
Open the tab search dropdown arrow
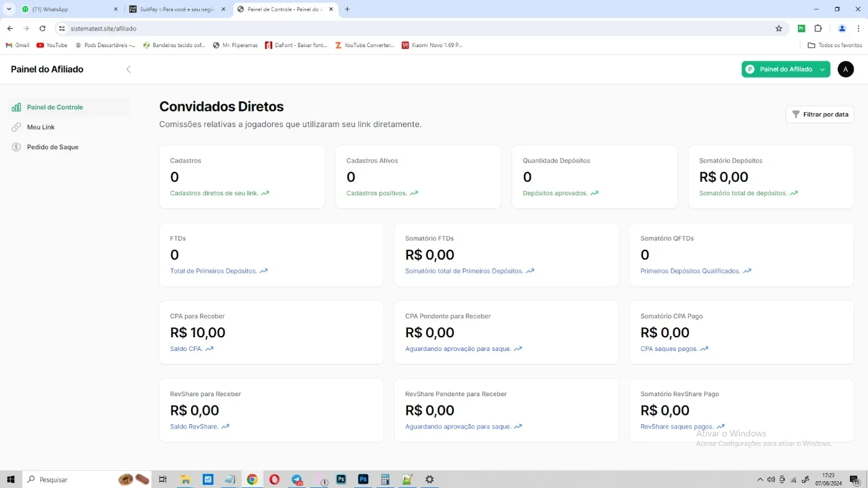(9, 9)
